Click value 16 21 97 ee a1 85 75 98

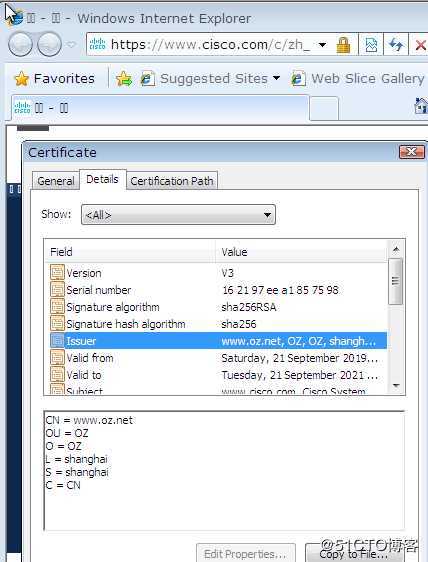tap(280, 290)
